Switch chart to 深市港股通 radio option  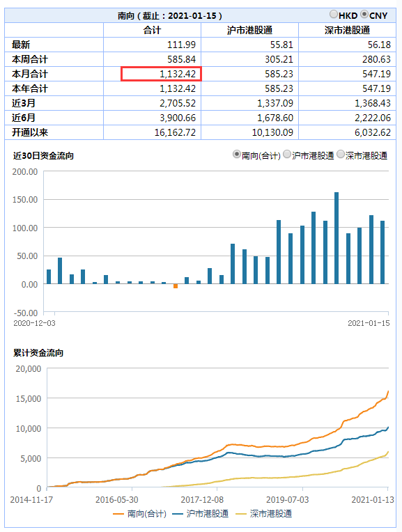click(x=341, y=155)
